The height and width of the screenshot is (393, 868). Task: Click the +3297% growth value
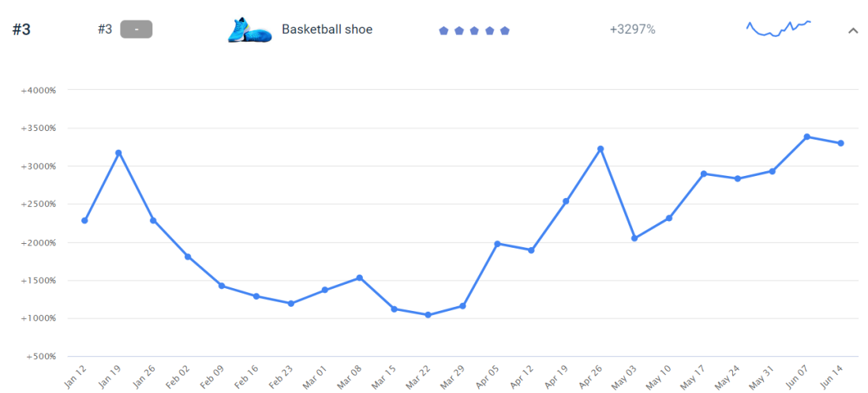[x=632, y=30]
